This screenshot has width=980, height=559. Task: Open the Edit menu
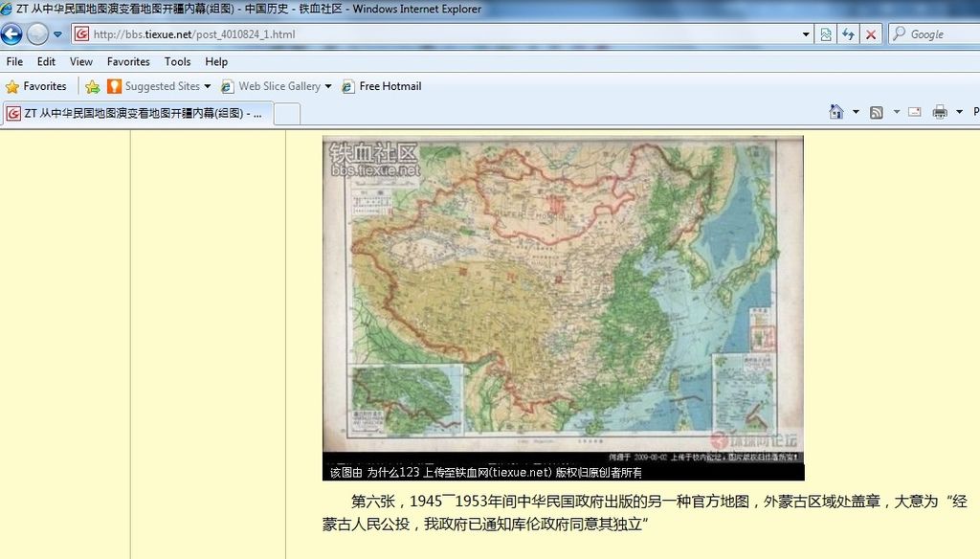46,61
